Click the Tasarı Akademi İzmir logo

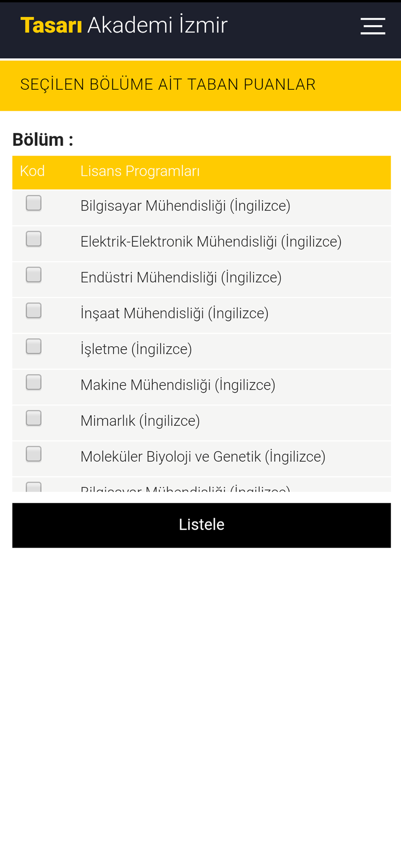124,25
